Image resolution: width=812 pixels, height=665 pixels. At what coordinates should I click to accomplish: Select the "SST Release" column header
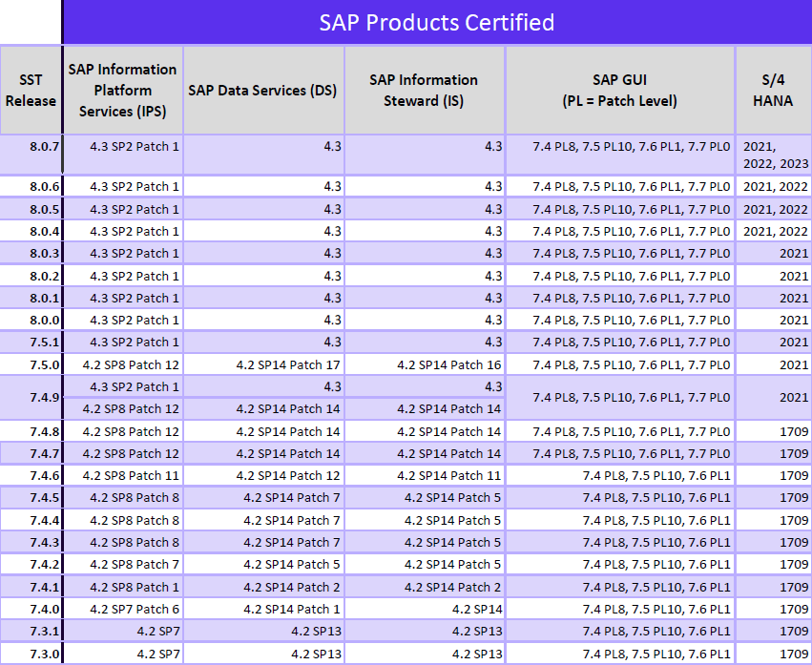point(31,90)
